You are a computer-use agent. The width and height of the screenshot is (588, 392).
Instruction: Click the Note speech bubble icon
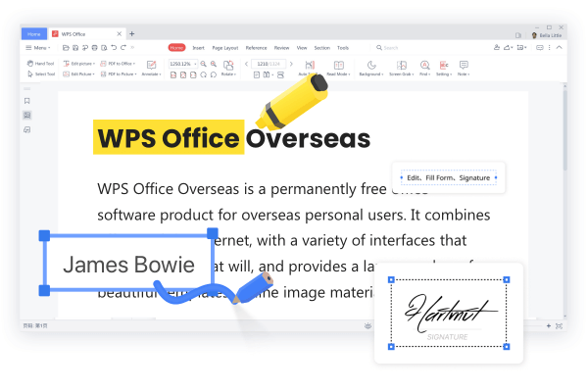coord(464,65)
